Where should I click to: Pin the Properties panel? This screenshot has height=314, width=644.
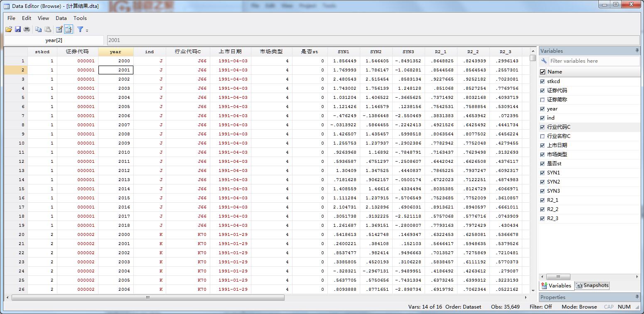637,297
